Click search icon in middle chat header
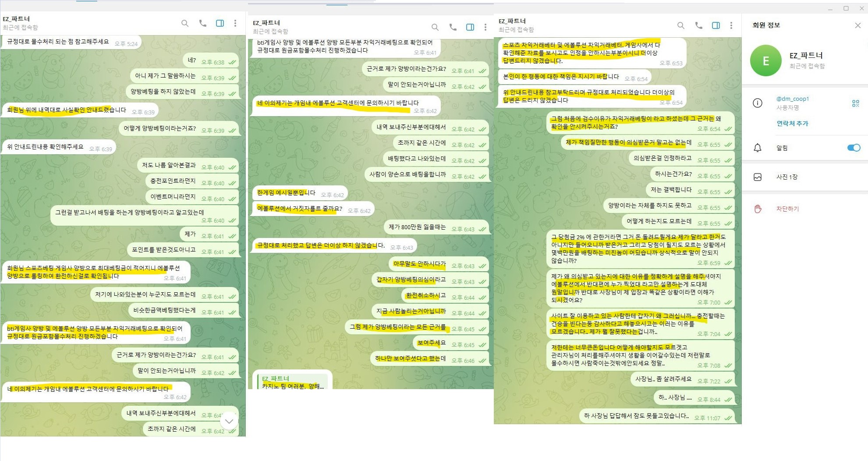The image size is (868, 461). [435, 27]
